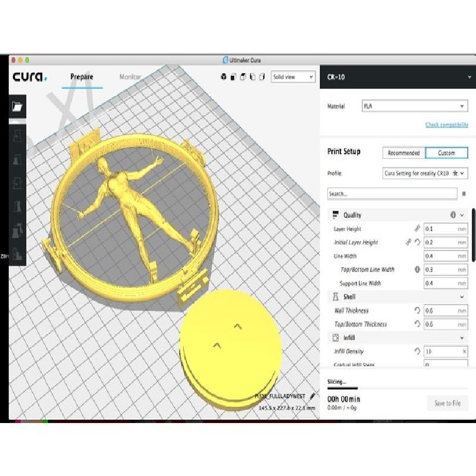Click the Shell category icon
This screenshot has height=476, width=476.
point(336,296)
